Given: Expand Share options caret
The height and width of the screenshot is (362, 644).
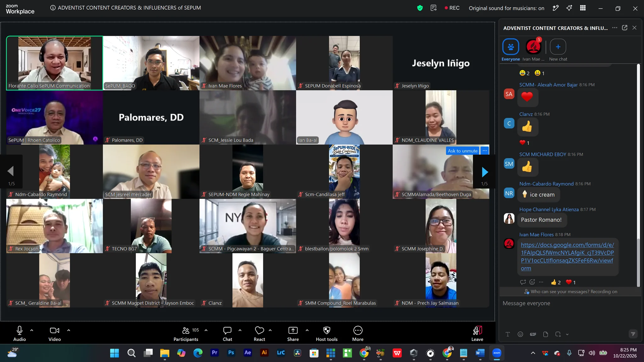Looking at the screenshot, I should pos(307,330).
